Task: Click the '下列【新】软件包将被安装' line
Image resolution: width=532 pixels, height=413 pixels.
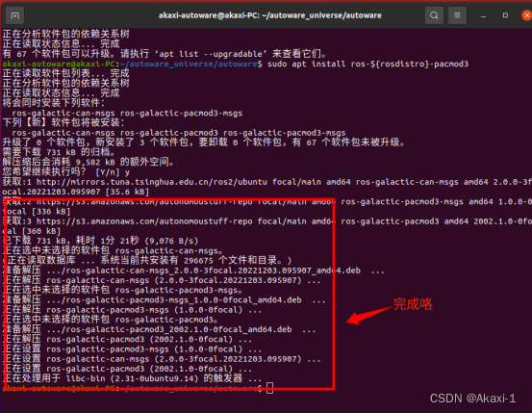Action: click(x=63, y=122)
